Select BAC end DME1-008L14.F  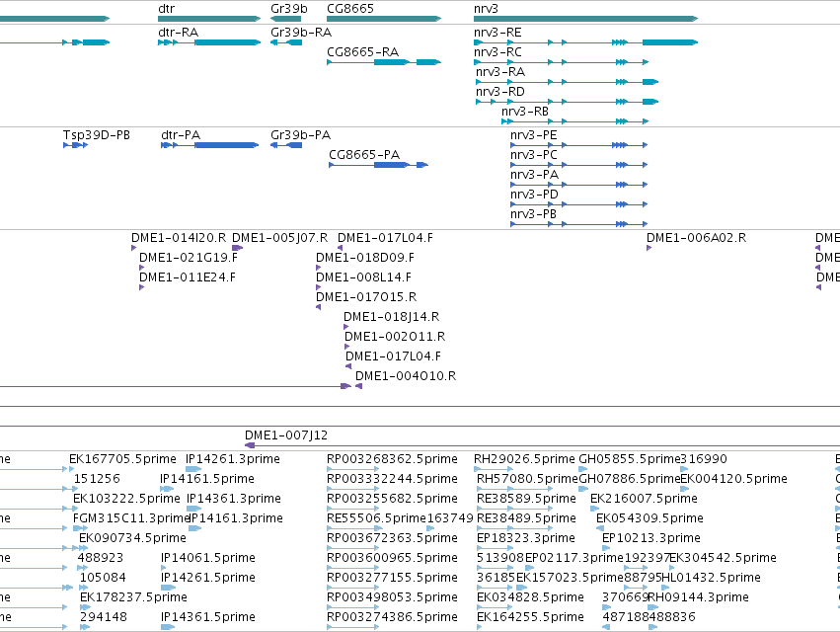tap(364, 277)
